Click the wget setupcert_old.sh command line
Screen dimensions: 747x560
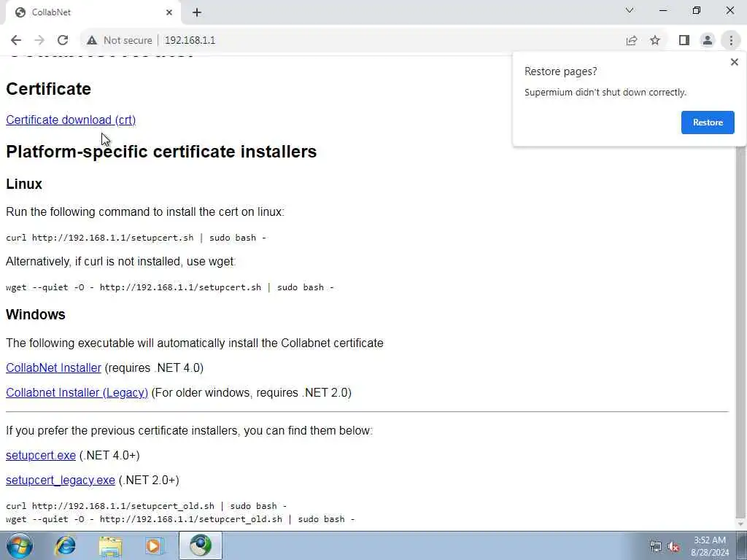(x=181, y=519)
